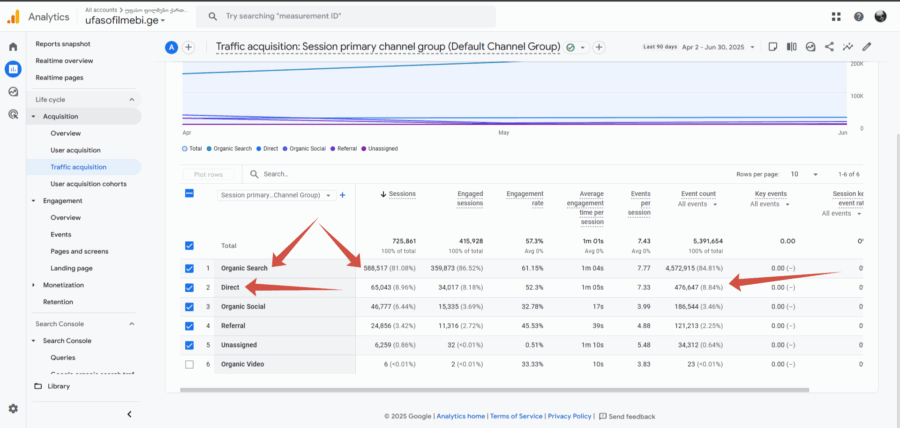900x428 pixels.
Task: Uncheck the Organic Search row checkbox
Action: point(189,268)
